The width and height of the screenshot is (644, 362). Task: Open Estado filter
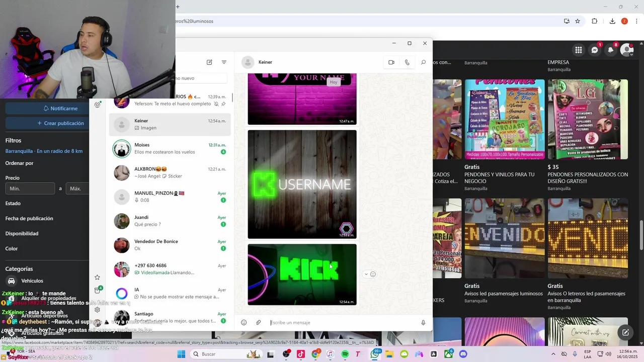click(13, 204)
